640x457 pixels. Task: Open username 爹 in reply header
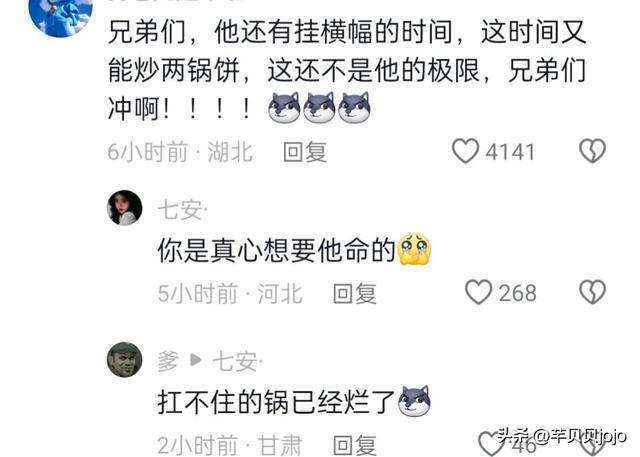168,362
